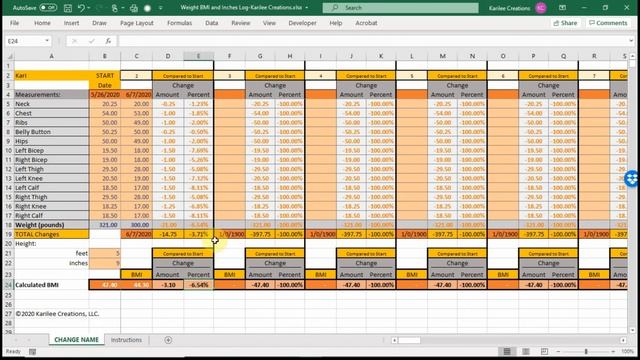Click the Dropbox badge icon on right edge
The image size is (640, 360).
632,179
